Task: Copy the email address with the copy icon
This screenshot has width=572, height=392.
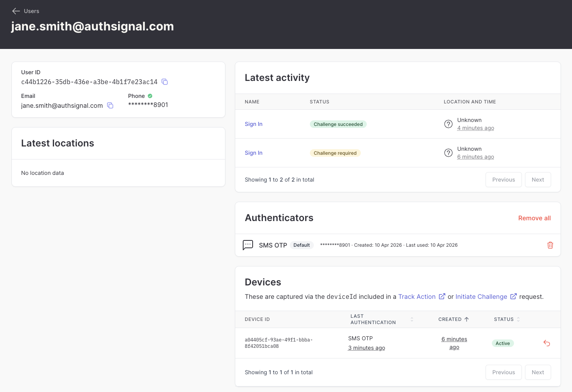Action: point(110,105)
